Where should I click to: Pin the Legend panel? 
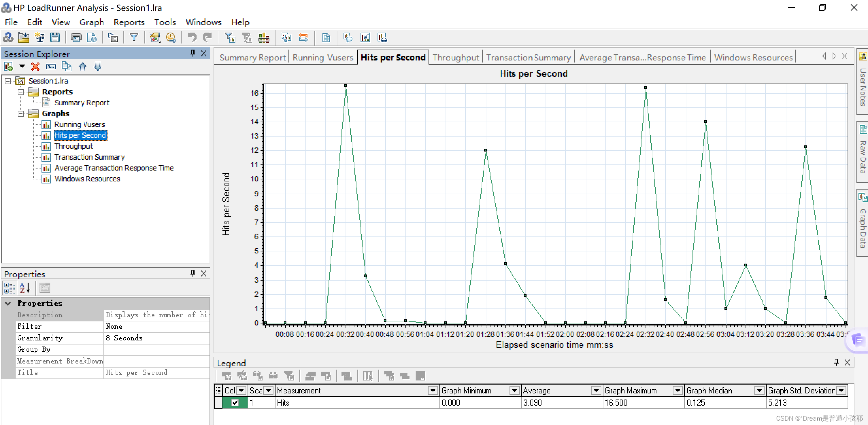[x=836, y=362]
